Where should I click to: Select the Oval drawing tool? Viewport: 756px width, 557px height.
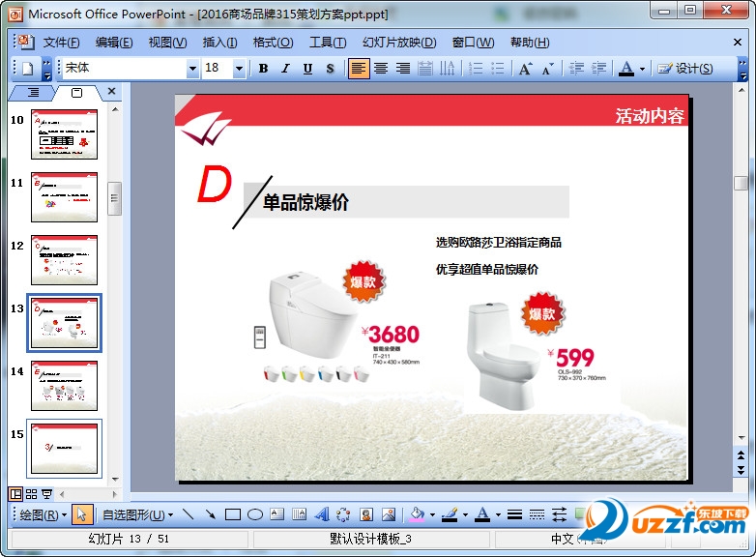(x=255, y=515)
